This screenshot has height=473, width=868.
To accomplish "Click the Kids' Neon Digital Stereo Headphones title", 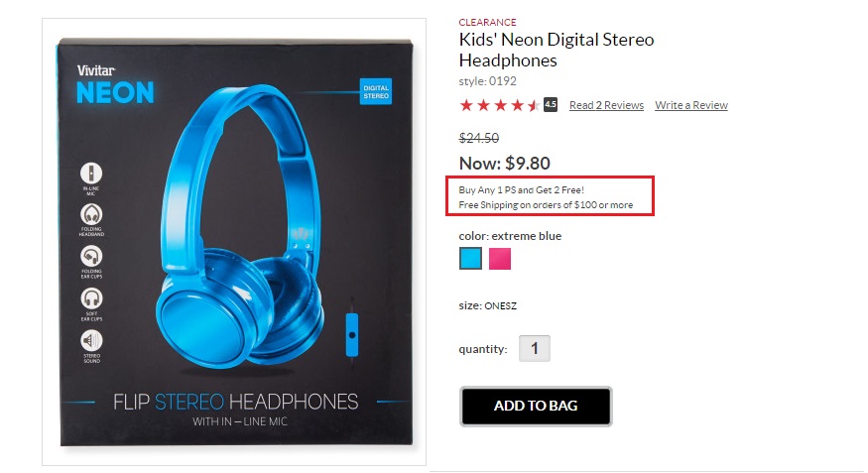I will click(556, 50).
